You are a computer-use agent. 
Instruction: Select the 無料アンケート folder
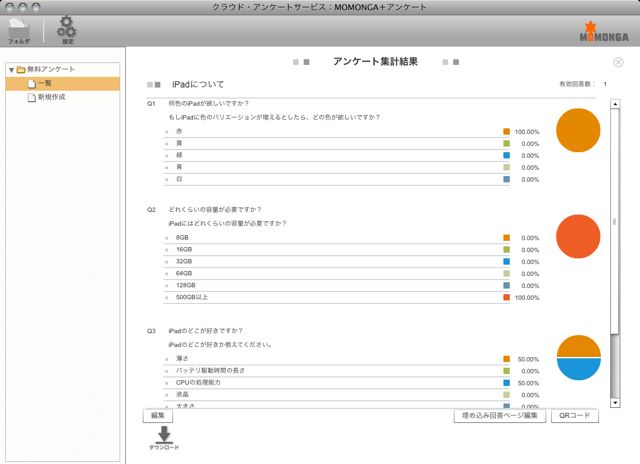tap(46, 69)
